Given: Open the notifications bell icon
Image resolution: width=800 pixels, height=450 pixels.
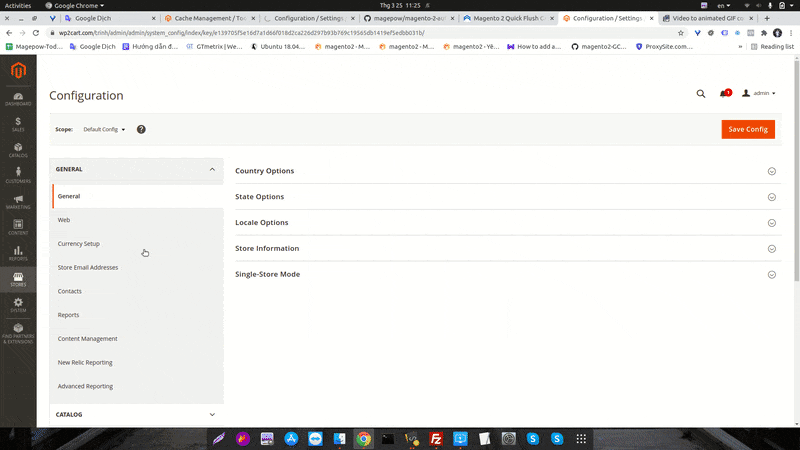Looking at the screenshot, I should pos(724,93).
